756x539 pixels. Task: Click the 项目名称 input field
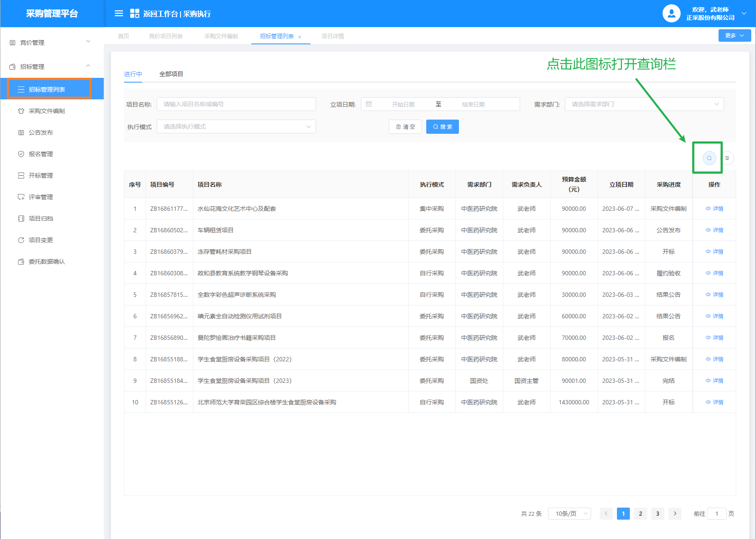(236, 104)
